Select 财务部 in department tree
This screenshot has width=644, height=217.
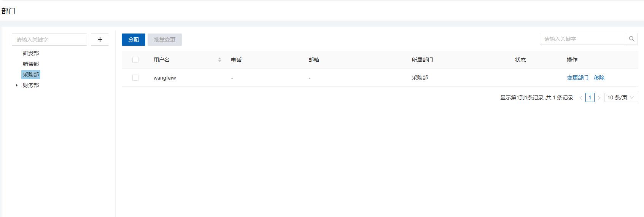point(31,85)
